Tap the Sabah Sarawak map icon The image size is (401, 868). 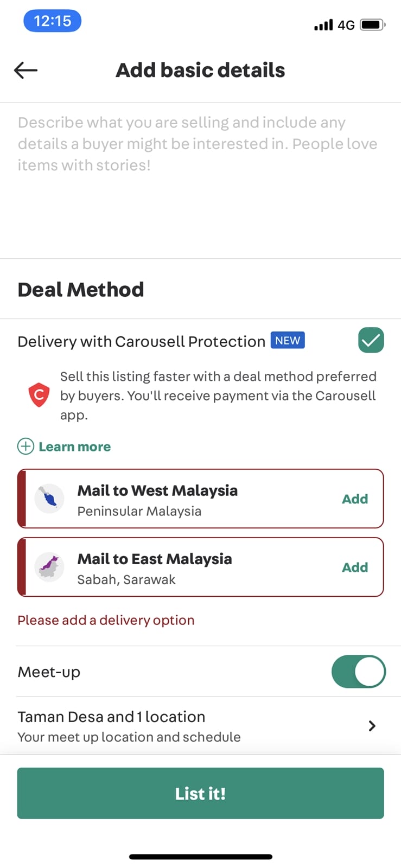coord(49,566)
